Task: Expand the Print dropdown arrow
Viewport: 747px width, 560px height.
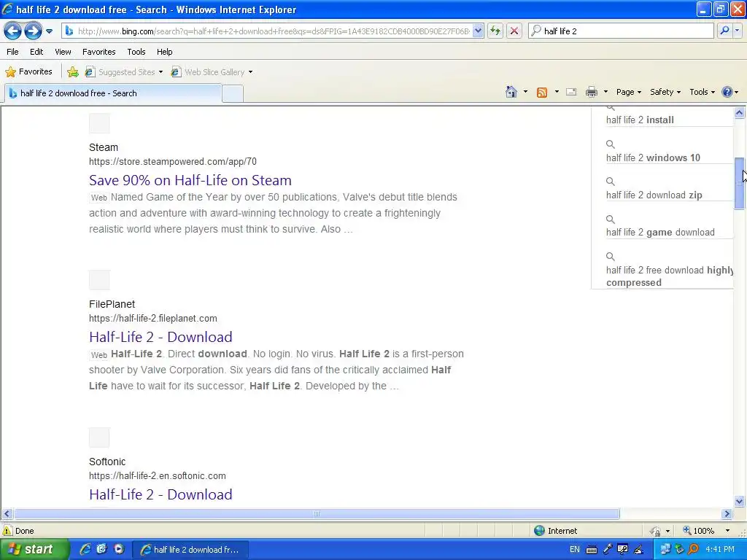Action: coord(605,92)
